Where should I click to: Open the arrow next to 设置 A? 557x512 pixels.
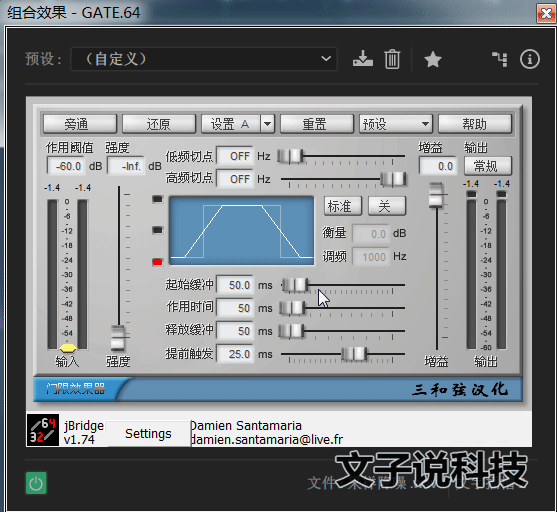click(267, 124)
